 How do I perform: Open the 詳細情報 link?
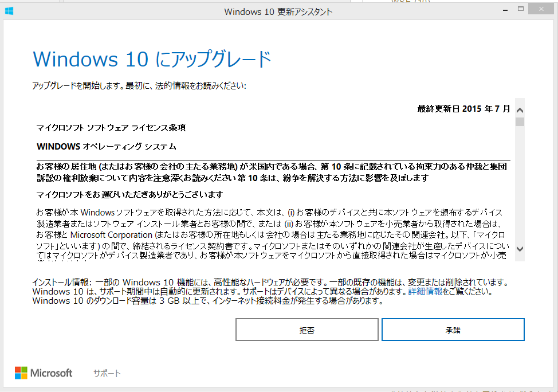[x=425, y=291]
